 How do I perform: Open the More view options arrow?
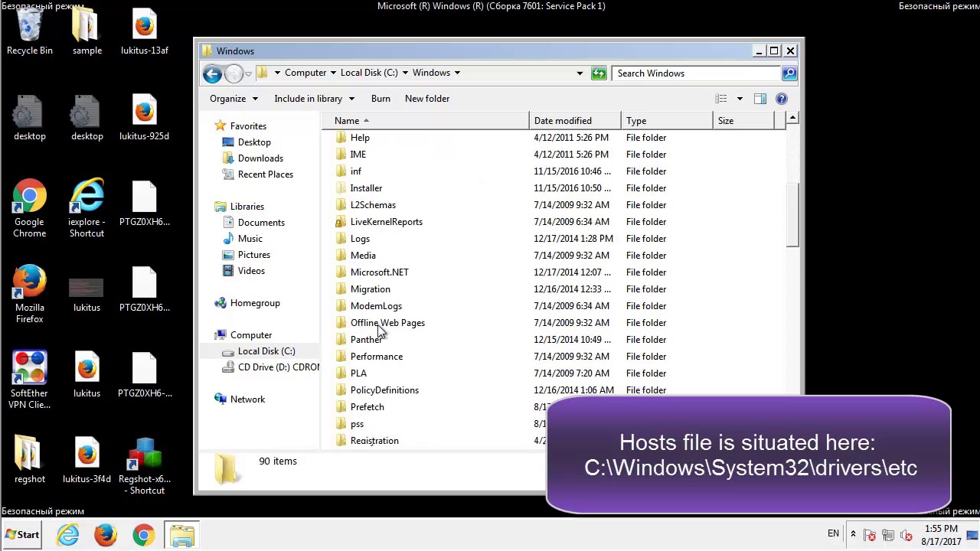point(740,99)
